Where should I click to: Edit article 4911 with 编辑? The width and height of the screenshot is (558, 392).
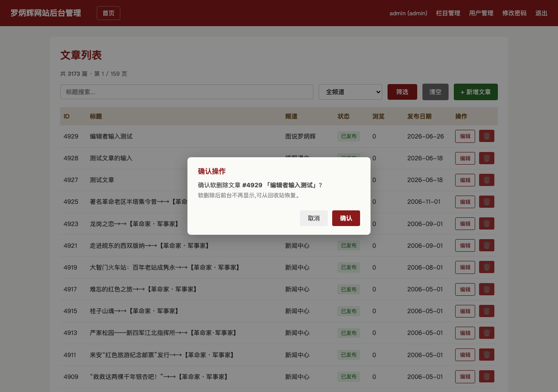pos(465,355)
